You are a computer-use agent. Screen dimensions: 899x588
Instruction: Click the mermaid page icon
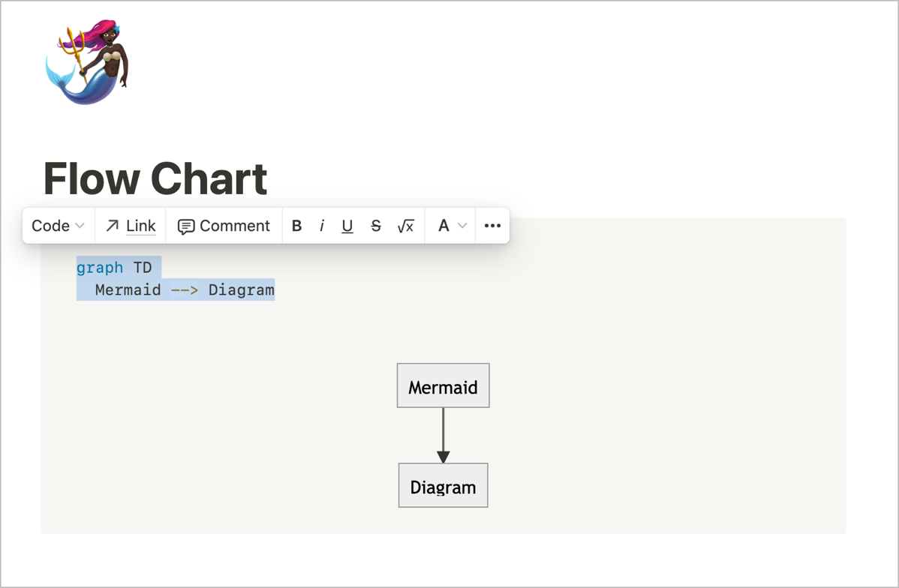pyautogui.click(x=87, y=62)
